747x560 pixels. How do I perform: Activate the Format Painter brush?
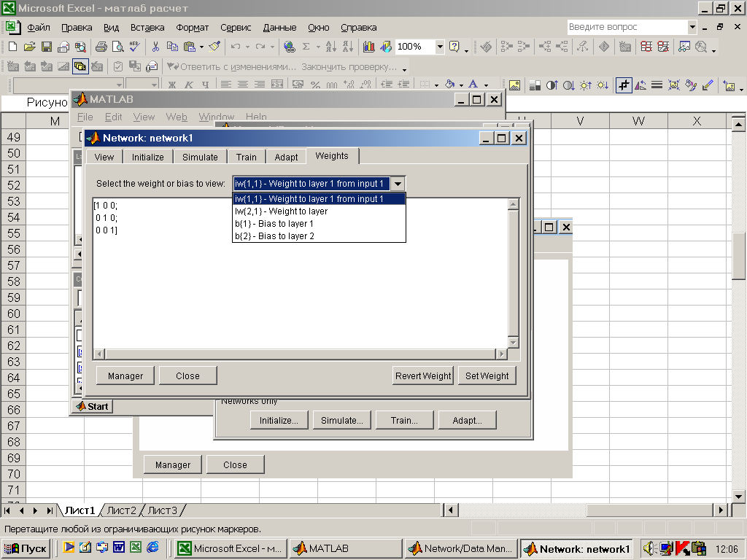click(x=215, y=47)
